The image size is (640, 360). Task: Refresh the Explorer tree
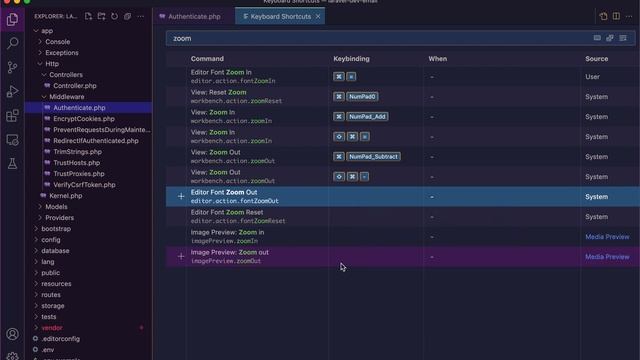pyautogui.click(x=114, y=16)
